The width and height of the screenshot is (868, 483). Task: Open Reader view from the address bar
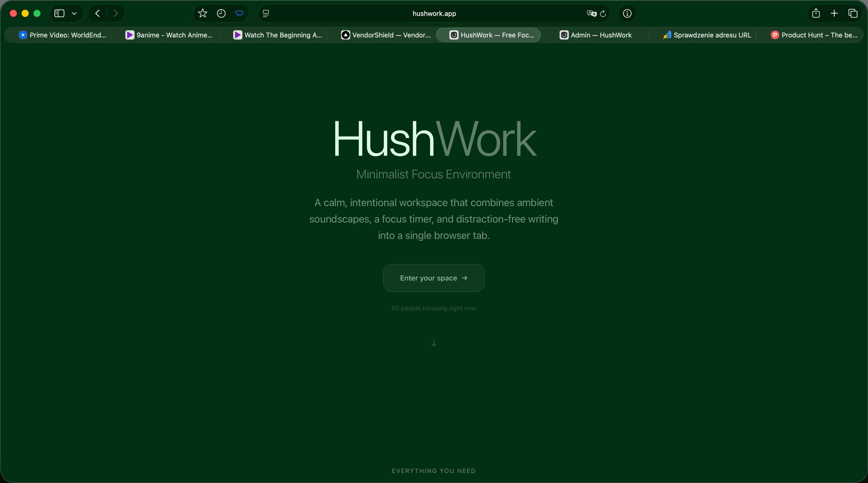[266, 13]
